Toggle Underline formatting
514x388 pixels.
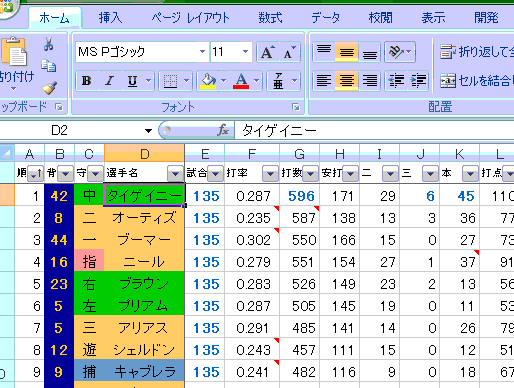(x=132, y=81)
